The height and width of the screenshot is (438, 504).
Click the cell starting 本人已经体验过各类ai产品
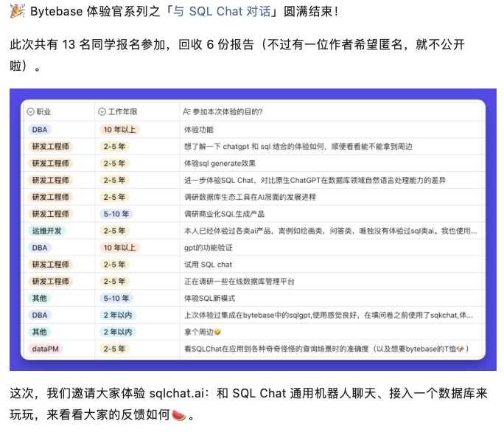[332, 231]
